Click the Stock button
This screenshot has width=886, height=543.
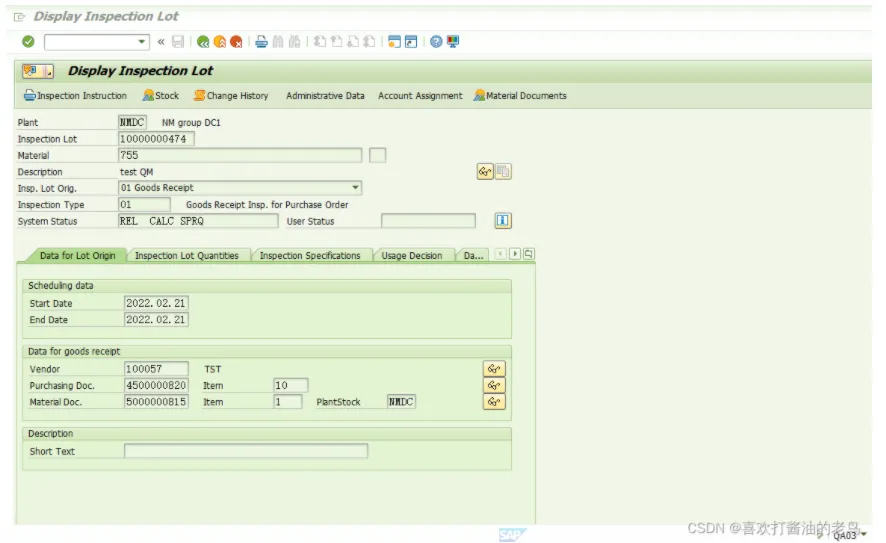tap(161, 95)
